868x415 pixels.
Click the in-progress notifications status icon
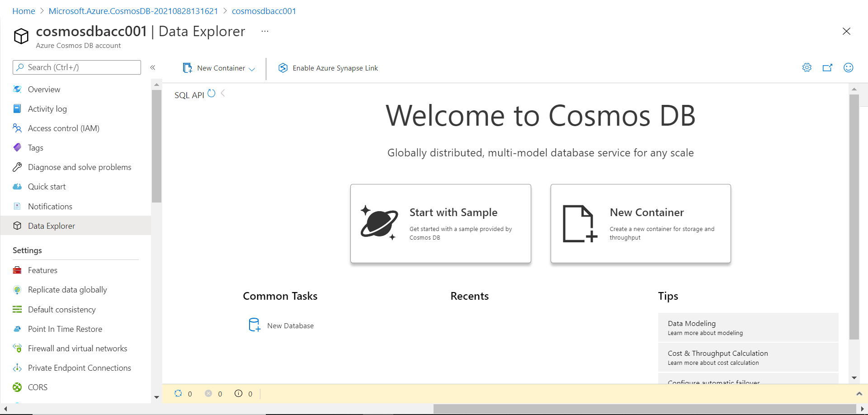(x=178, y=393)
